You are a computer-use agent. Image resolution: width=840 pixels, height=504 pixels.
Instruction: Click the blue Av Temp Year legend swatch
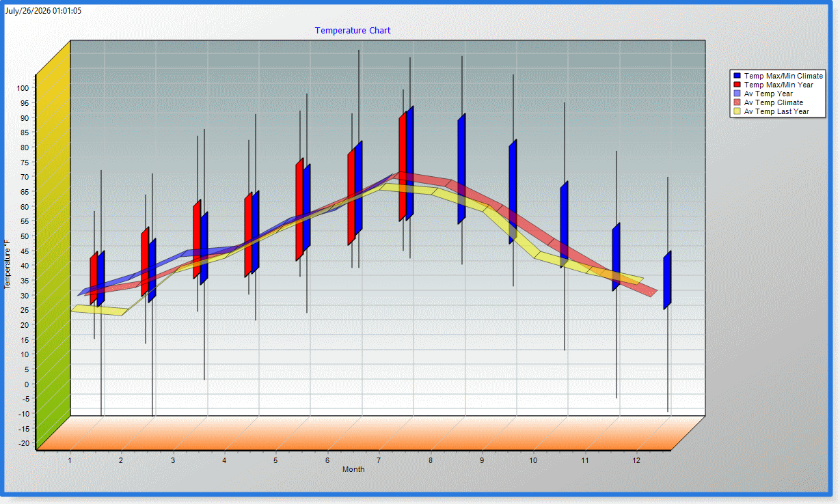pos(737,94)
